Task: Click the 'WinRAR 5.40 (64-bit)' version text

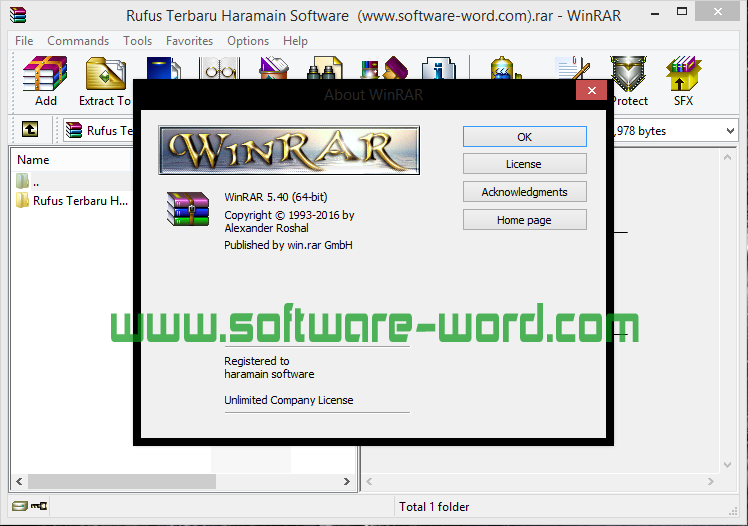Action: [x=276, y=197]
